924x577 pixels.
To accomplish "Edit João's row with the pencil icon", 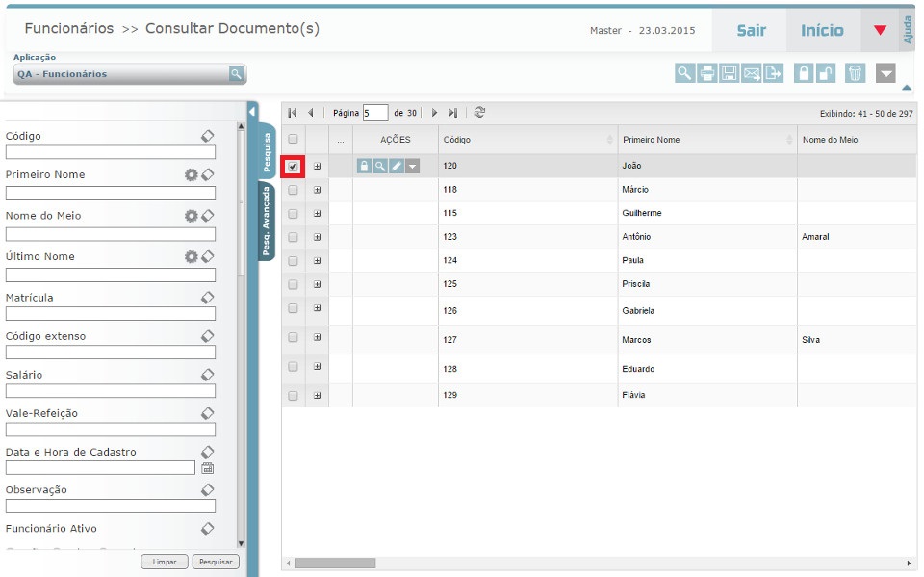I will [x=397, y=167].
